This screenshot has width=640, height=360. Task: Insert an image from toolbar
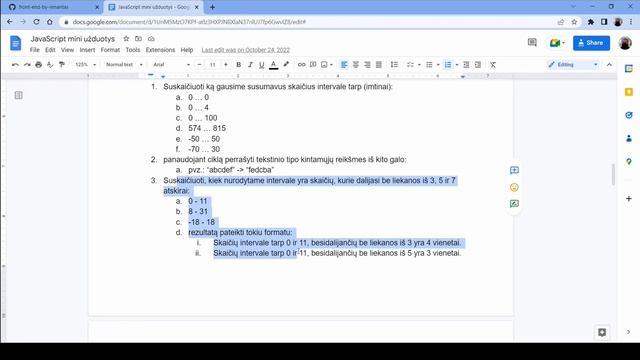[x=324, y=64]
